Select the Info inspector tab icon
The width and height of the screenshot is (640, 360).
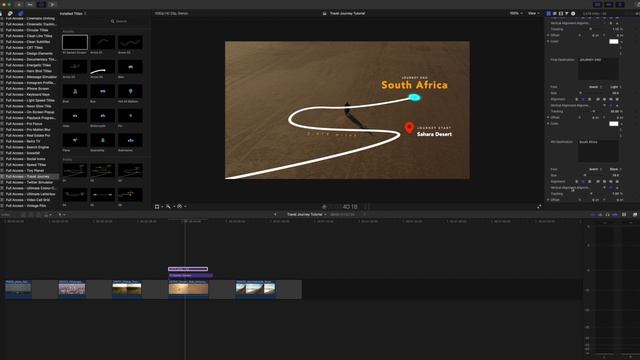pyautogui.click(x=573, y=13)
